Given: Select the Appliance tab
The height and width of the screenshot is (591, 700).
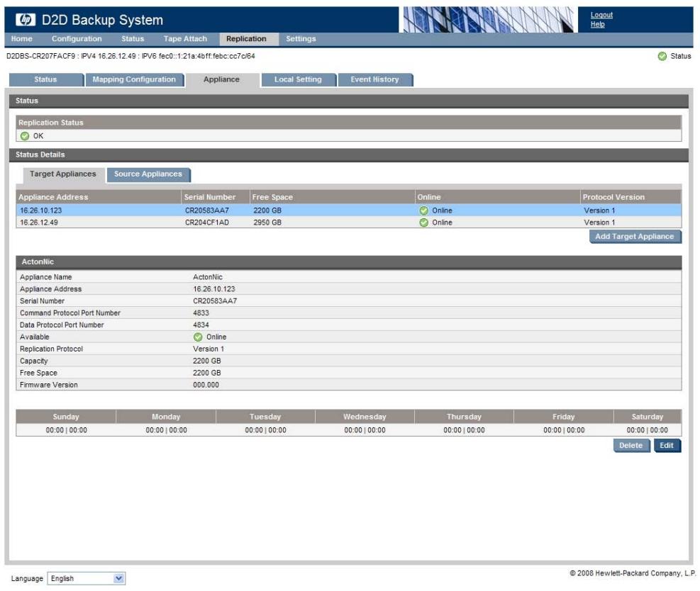Looking at the screenshot, I should pos(222,80).
